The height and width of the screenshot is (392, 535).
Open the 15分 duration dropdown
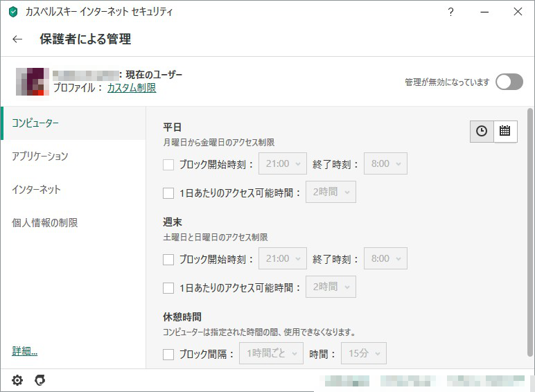pyautogui.click(x=364, y=353)
